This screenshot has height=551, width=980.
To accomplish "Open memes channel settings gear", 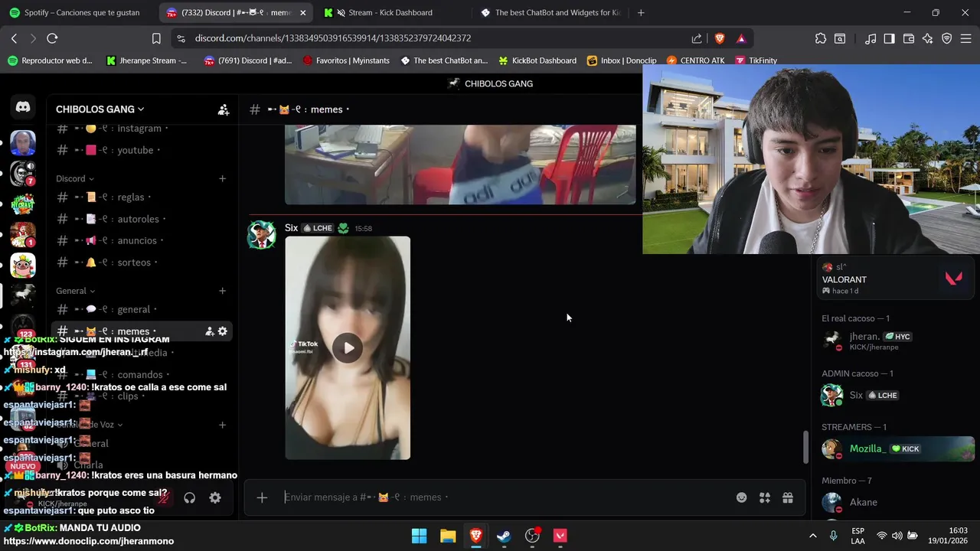I will [222, 331].
